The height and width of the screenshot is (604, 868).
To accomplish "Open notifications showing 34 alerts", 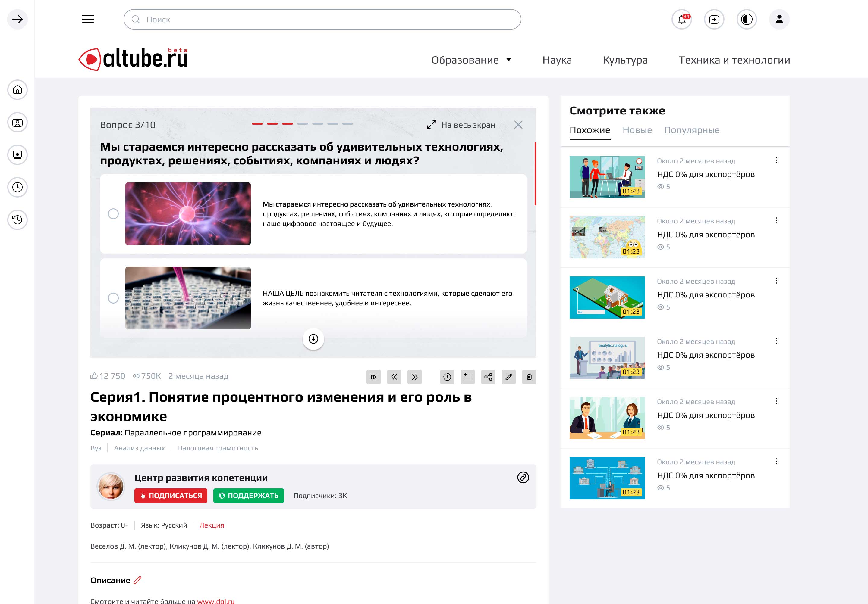I will point(682,19).
